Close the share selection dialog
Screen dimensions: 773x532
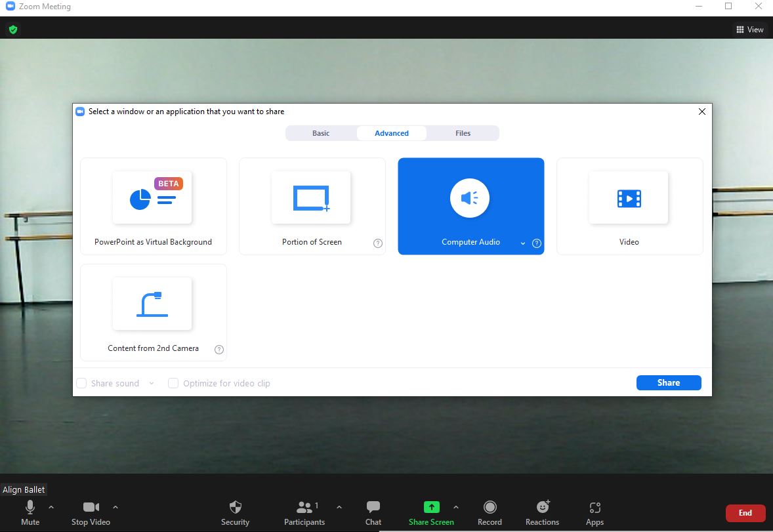pyautogui.click(x=702, y=112)
